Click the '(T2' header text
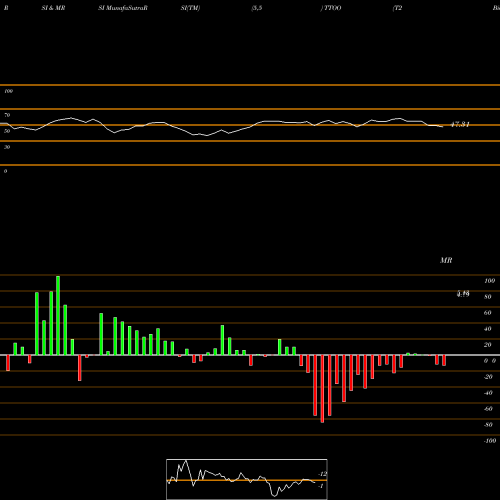This screenshot has width=500, height=500. pos(397,8)
